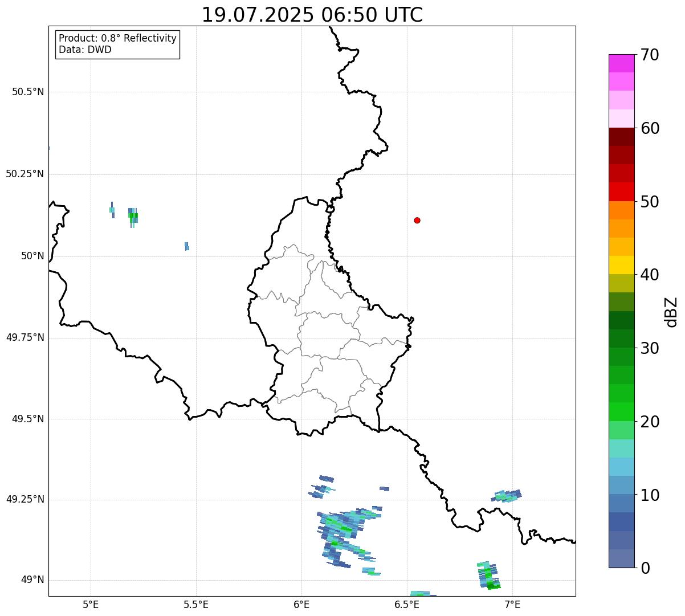Click the 50.25°N latitude label
Viewport: 685px width, 616px height.
[25, 174]
